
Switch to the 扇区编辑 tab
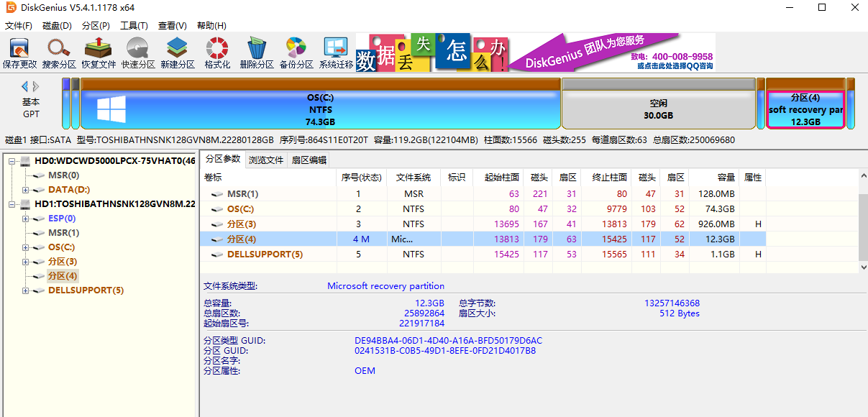click(x=309, y=160)
